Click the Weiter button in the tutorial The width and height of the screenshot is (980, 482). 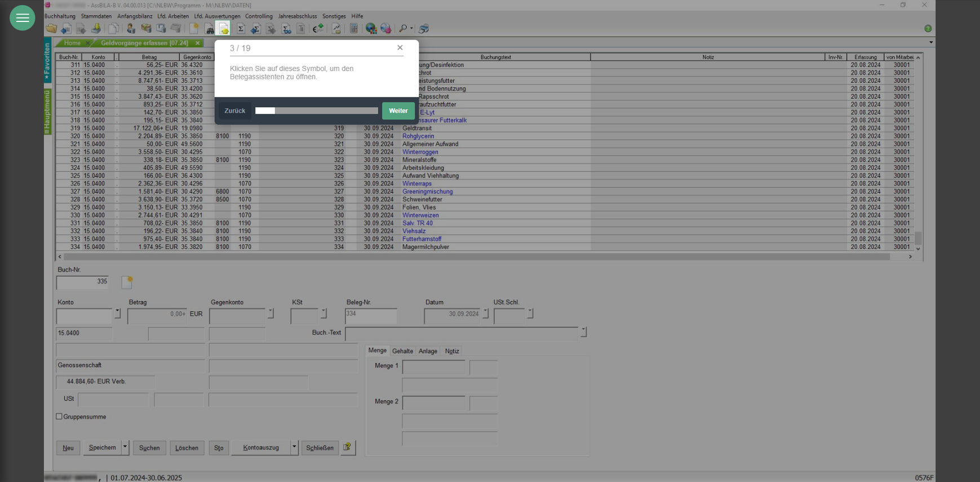398,111
